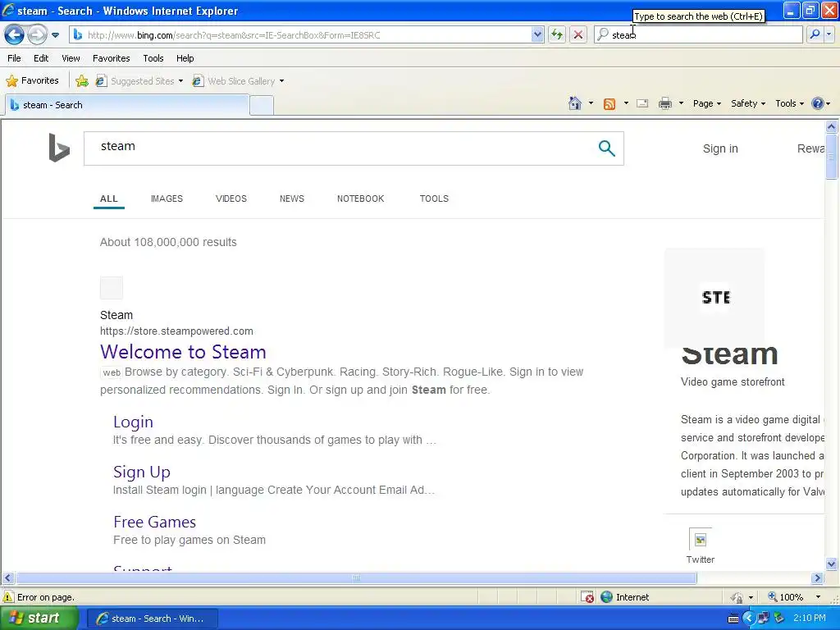840x630 pixels.
Task: Select the ALL results tab
Action: tap(109, 199)
